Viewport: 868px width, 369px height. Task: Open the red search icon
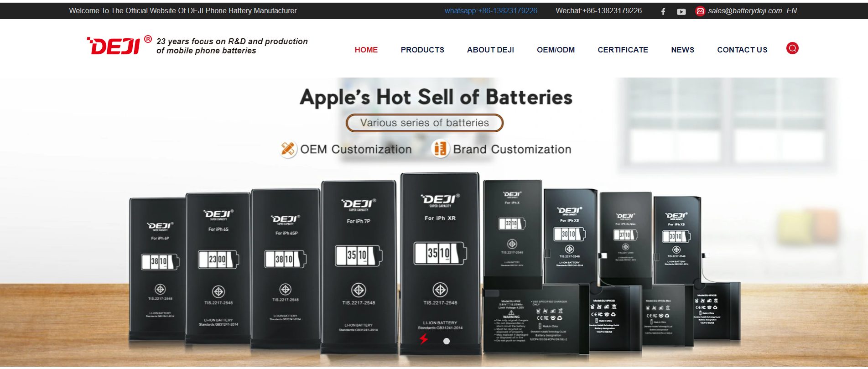pos(792,48)
